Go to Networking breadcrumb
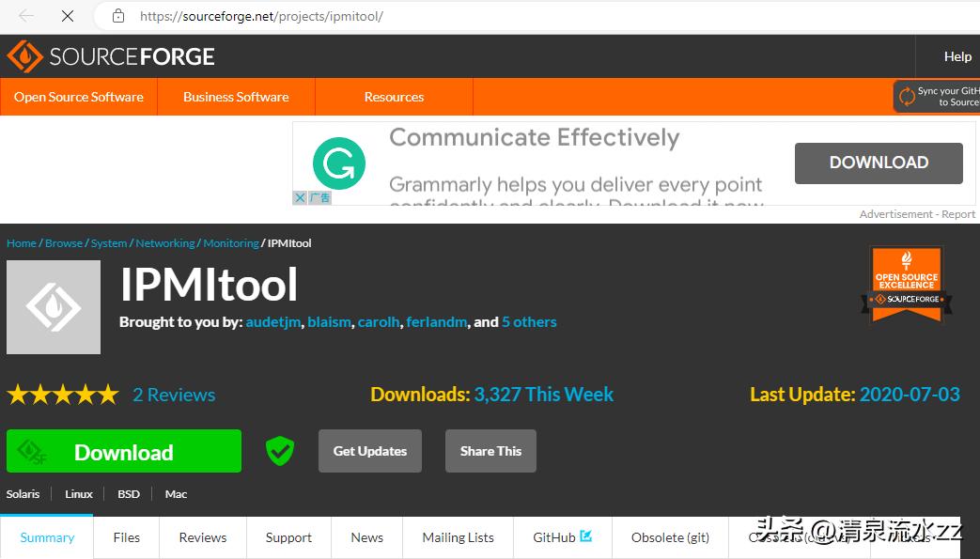 [165, 243]
